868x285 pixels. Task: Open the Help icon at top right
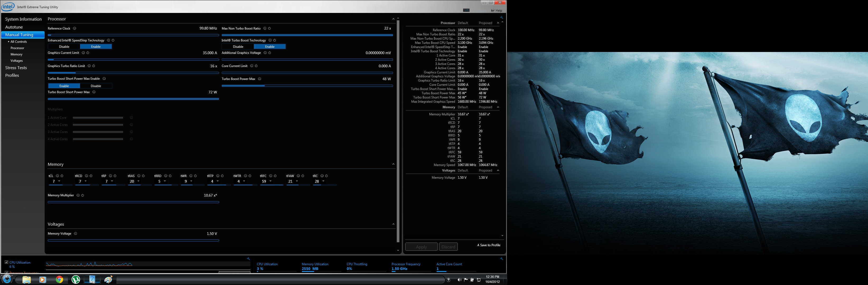pyautogui.click(x=493, y=11)
